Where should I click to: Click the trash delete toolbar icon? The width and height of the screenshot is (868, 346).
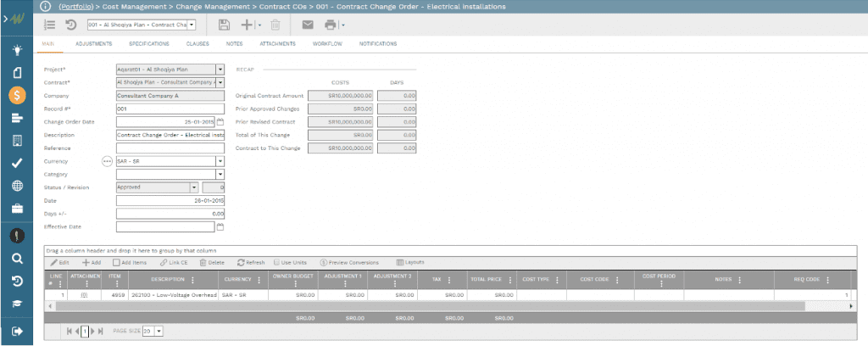[275, 25]
